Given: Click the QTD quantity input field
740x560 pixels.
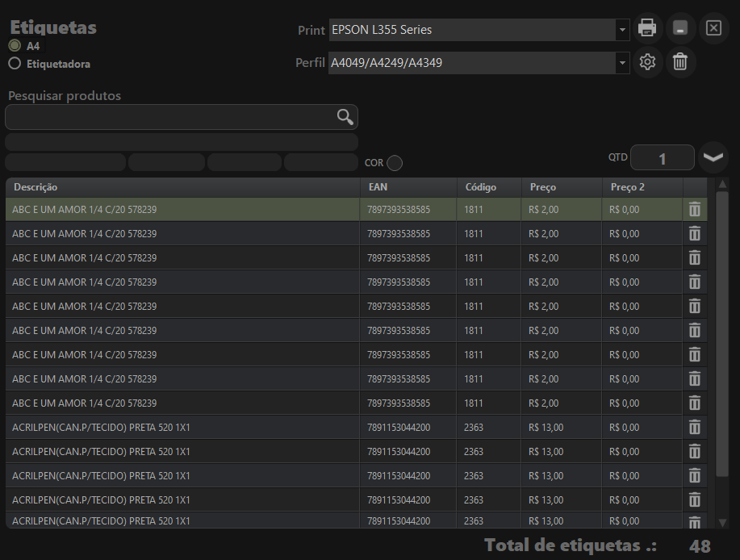Looking at the screenshot, I should tap(662, 158).
